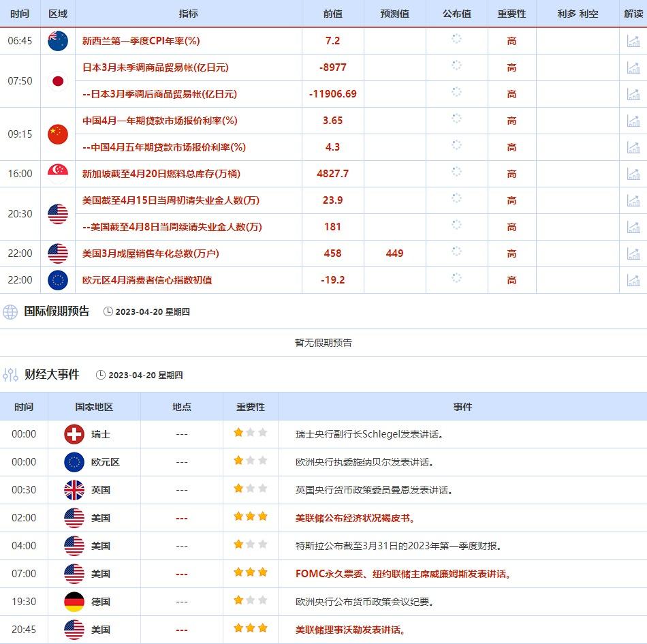Viewport: 647px width, 644px height.
Task: Click chart icon for US existing home sales
Action: (633, 254)
